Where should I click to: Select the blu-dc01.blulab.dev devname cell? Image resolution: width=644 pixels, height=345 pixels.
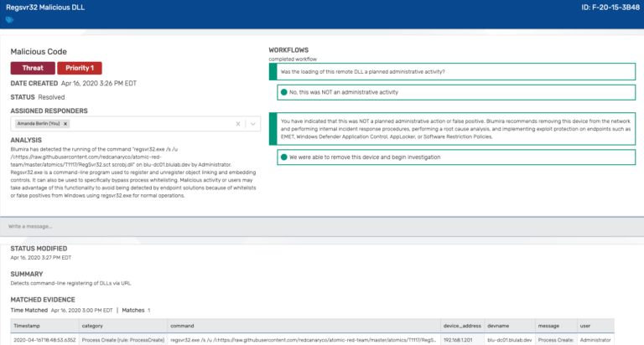click(x=510, y=340)
